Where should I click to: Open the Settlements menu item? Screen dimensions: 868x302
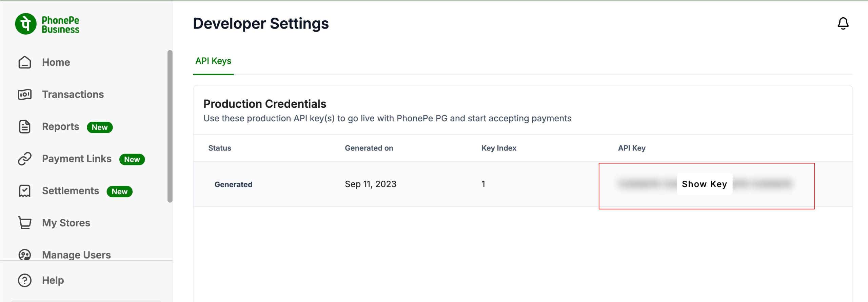point(71,191)
